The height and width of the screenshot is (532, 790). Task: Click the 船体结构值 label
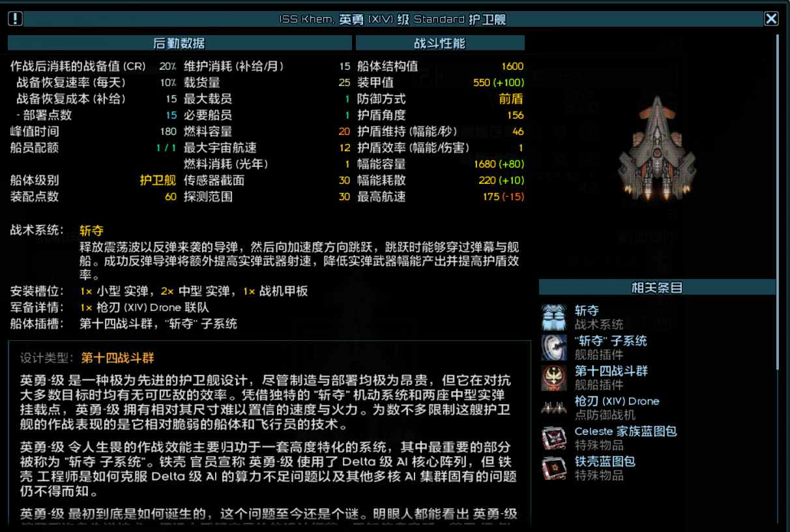tap(388, 66)
